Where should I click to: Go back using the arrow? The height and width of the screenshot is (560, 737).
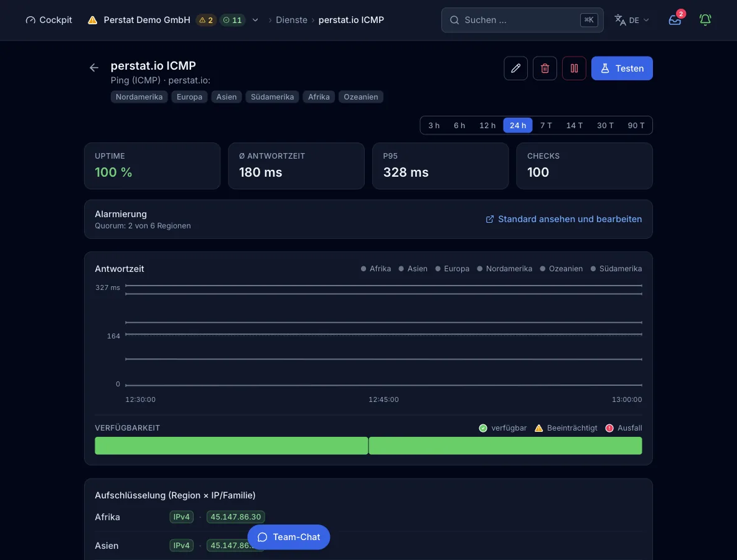click(94, 68)
